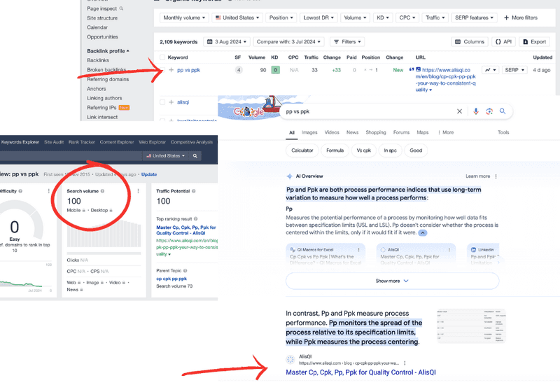Tick the alisqi keyword row checkbox

tap(162, 102)
